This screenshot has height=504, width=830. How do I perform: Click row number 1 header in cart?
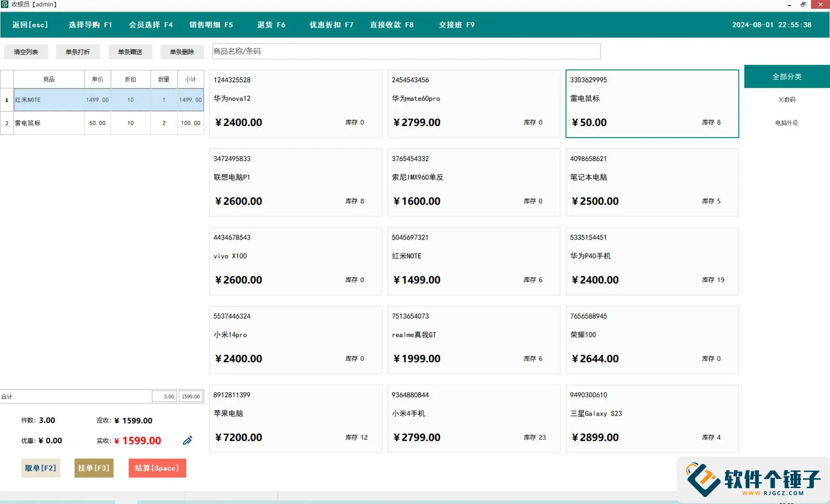[x=7, y=100]
